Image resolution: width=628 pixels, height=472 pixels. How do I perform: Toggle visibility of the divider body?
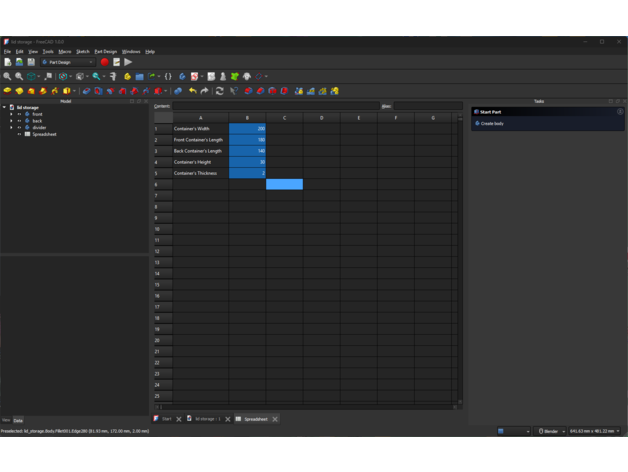(x=19, y=128)
